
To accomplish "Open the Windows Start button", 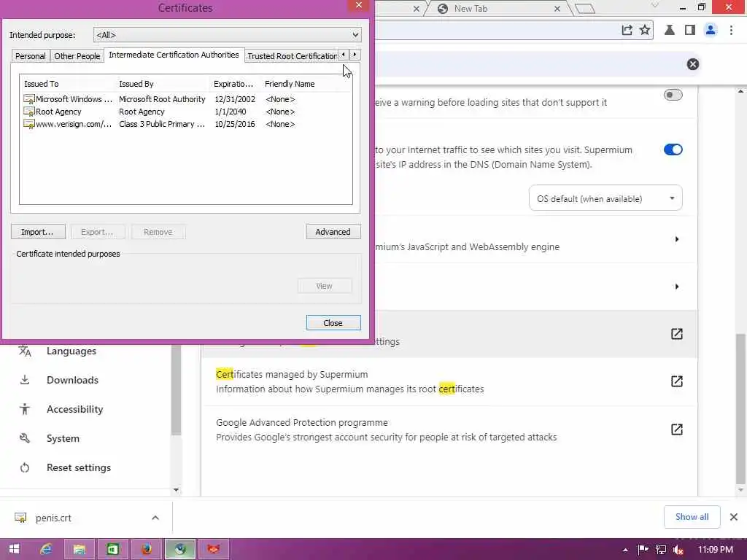I will [x=14, y=549].
